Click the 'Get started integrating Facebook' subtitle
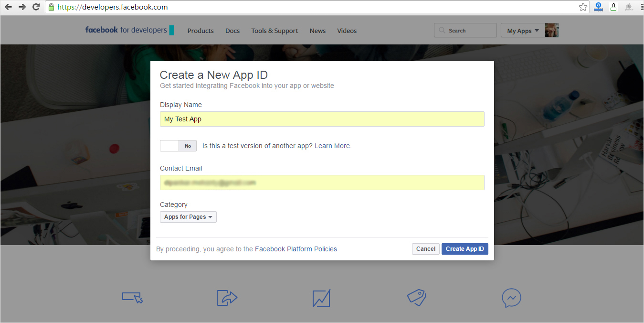 (x=247, y=86)
